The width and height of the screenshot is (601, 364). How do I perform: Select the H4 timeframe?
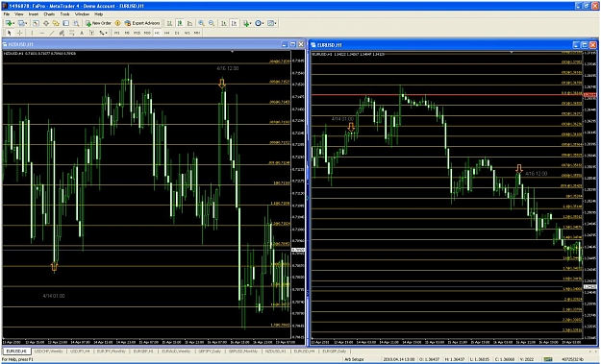click(x=166, y=33)
